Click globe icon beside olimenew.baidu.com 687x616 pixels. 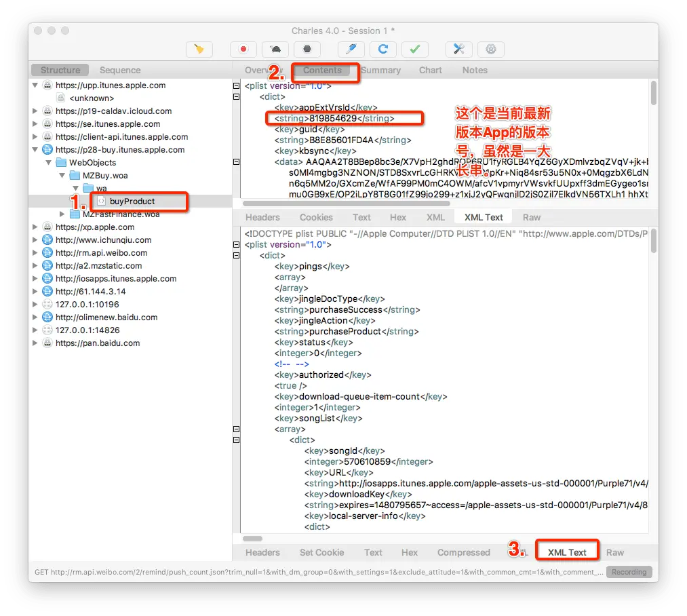pos(47,317)
